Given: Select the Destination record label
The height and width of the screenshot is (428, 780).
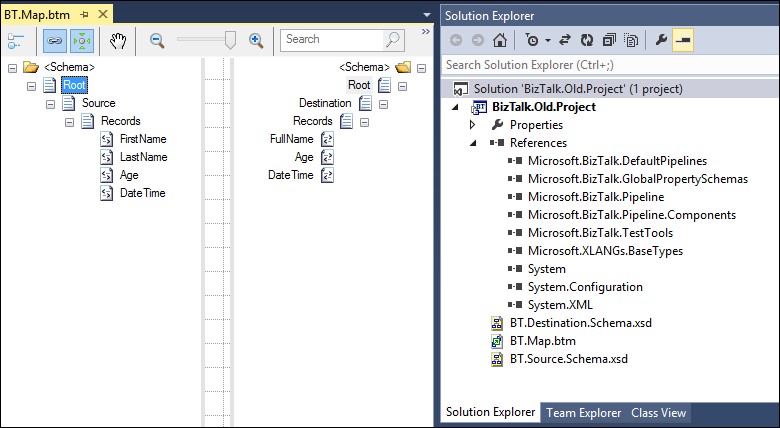Looking at the screenshot, I should click(x=325, y=103).
